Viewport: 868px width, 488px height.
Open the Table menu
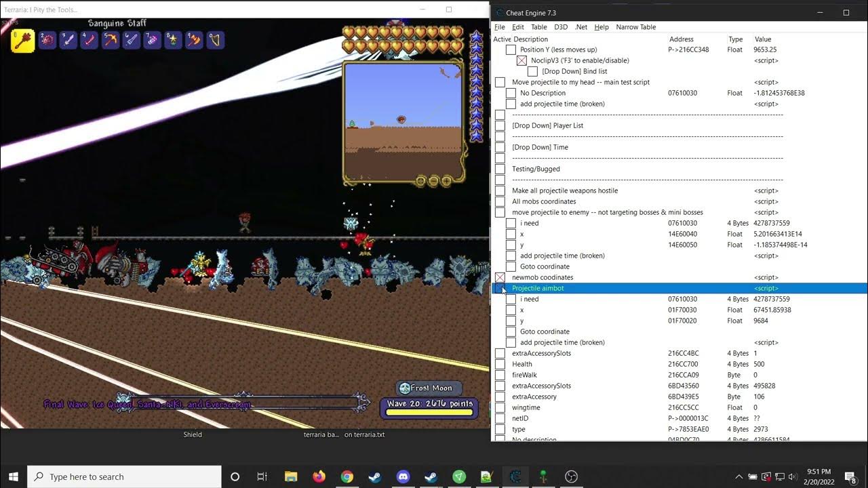tap(539, 27)
